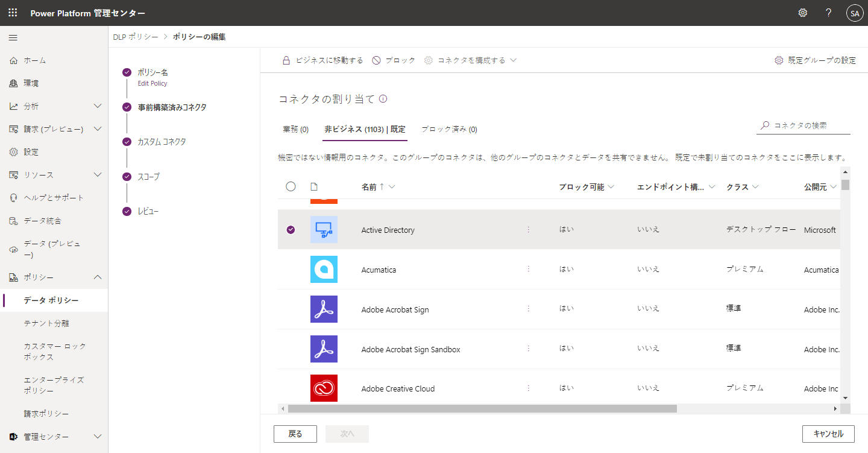This screenshot has width=868, height=453.
Task: Click the Adobe Creative Cloud name
Action: (398, 388)
